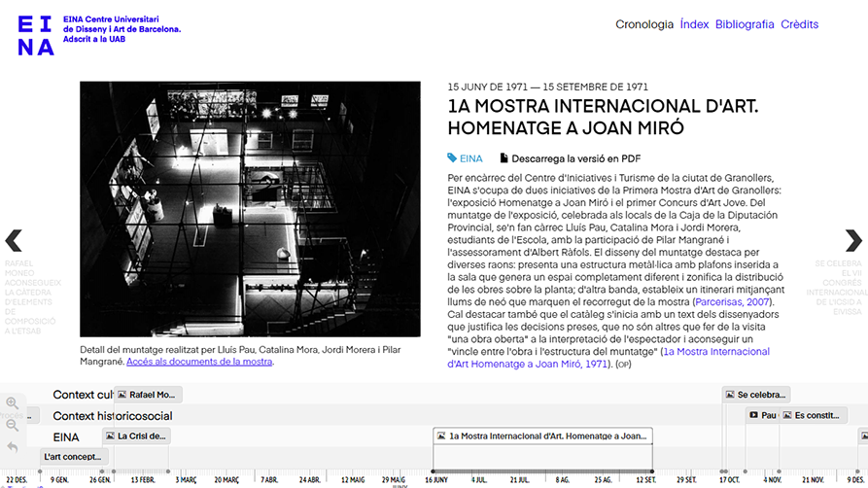Click the 16 JUNY date on timeline axis

(436, 479)
